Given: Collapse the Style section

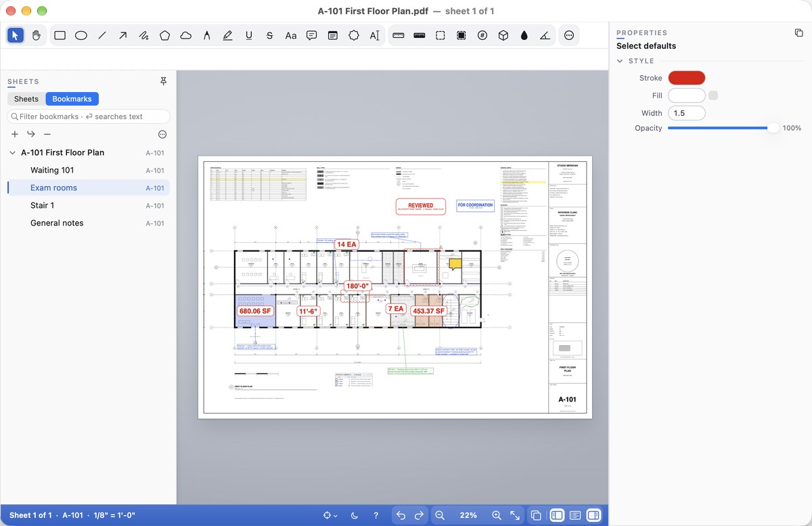Looking at the screenshot, I should [620, 61].
